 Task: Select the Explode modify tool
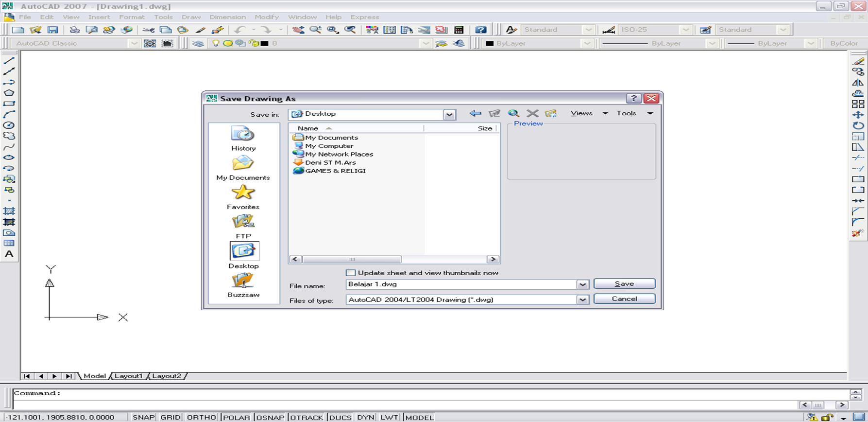pyautogui.click(x=858, y=233)
